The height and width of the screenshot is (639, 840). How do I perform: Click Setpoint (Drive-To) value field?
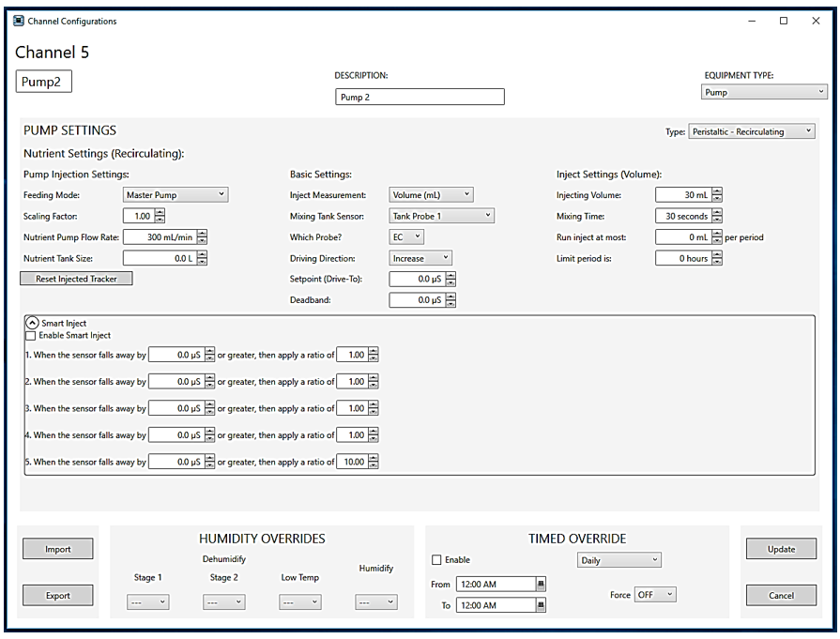tap(418, 279)
